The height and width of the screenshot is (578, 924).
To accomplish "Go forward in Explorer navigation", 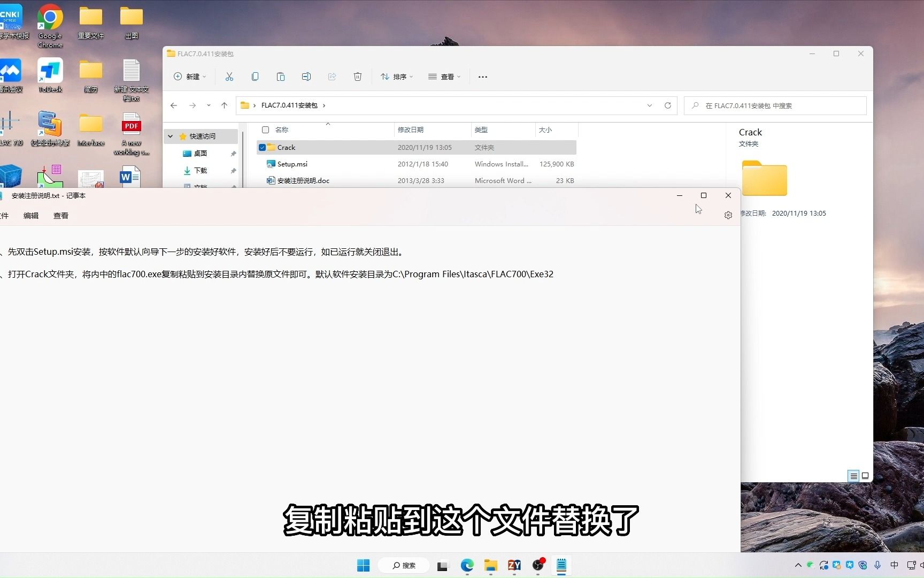I will (x=192, y=105).
